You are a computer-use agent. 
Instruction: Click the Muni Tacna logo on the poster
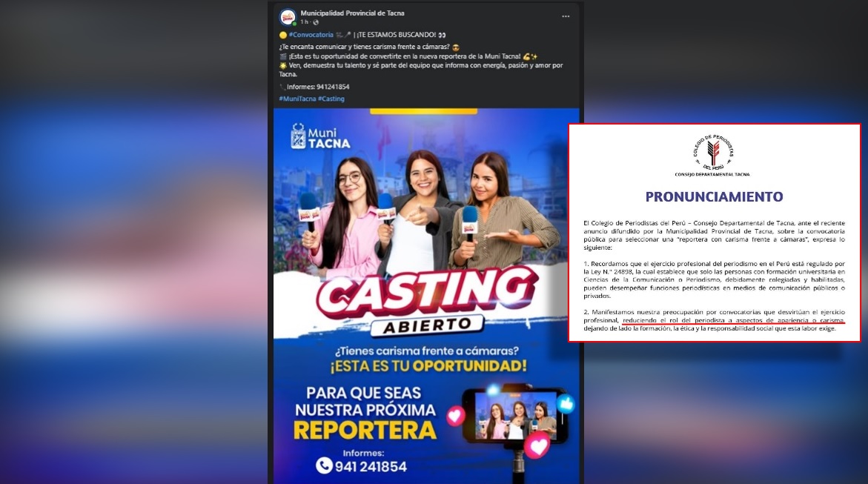click(x=320, y=136)
